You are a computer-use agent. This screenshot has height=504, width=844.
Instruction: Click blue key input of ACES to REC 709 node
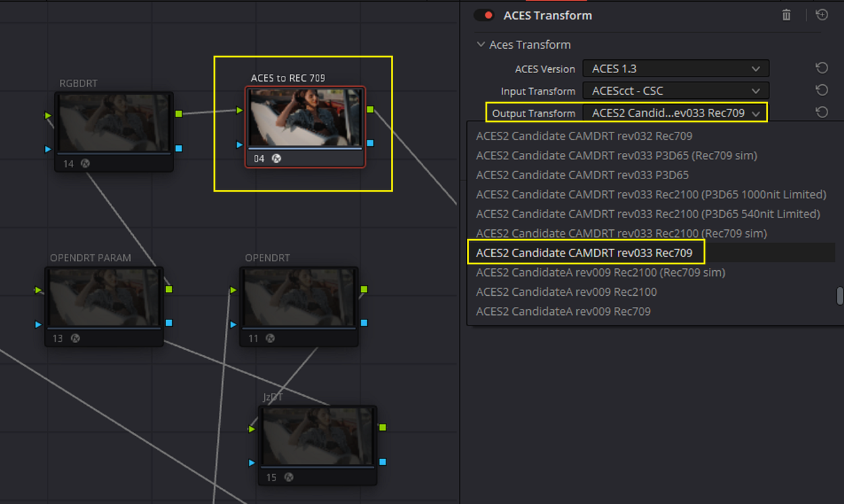(239, 144)
